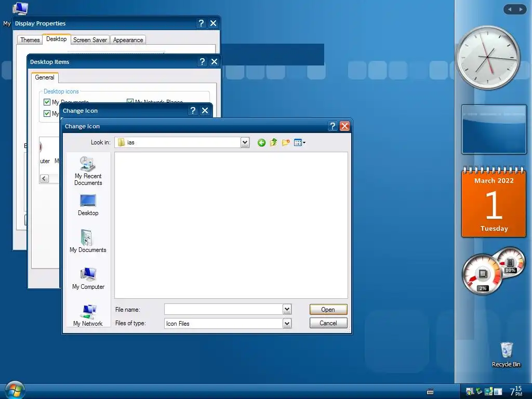The image size is (532, 399).
Task: Open the Views menu icon
Action: (x=298, y=143)
